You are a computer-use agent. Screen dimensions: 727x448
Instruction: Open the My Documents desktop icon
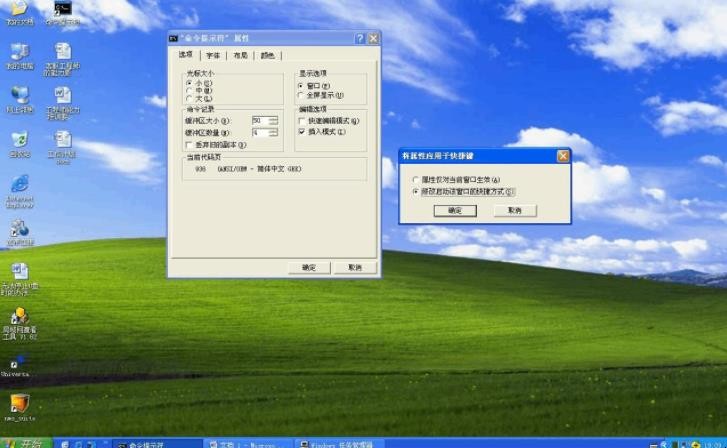(19, 13)
